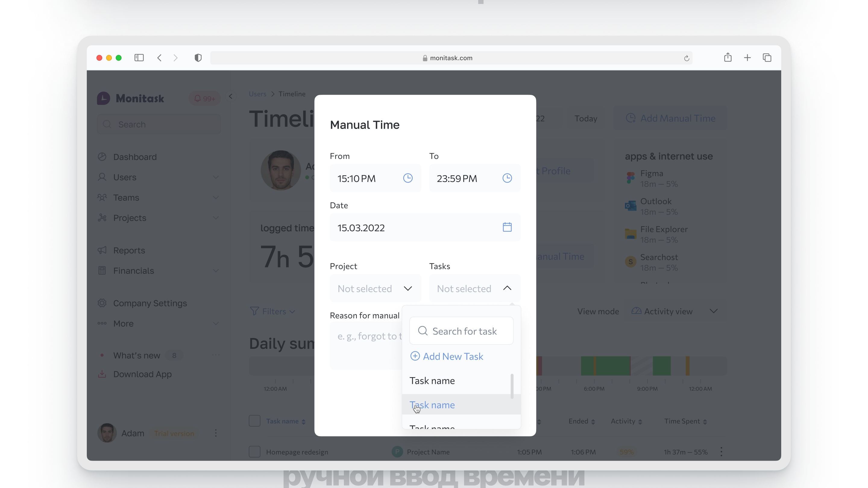Open a new browser tab with plus icon
The image size is (868, 488).
[x=747, y=58]
